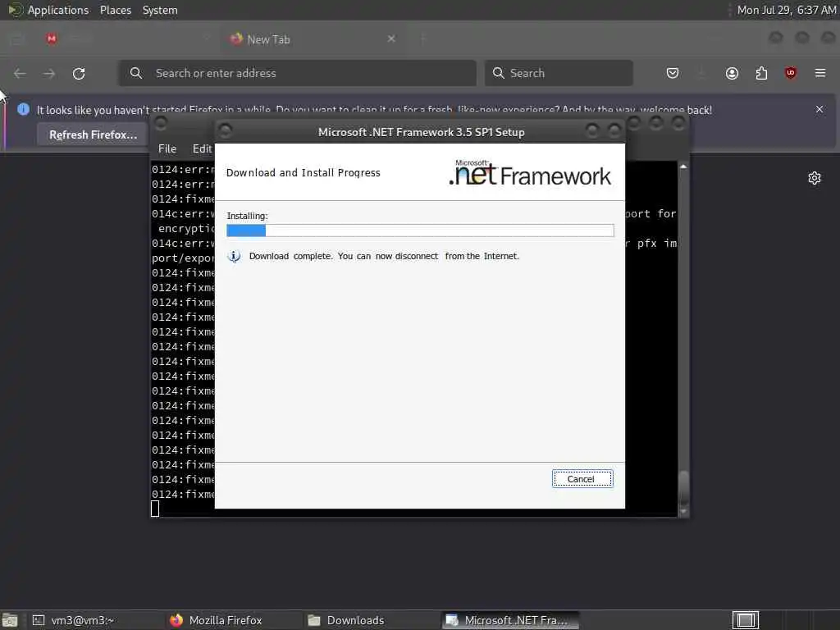Open the uBlock Origin extension icon
840x630 pixels.
click(x=791, y=73)
